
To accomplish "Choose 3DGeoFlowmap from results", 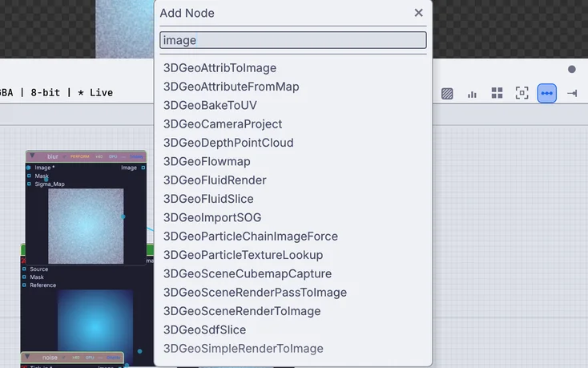I will [207, 162].
